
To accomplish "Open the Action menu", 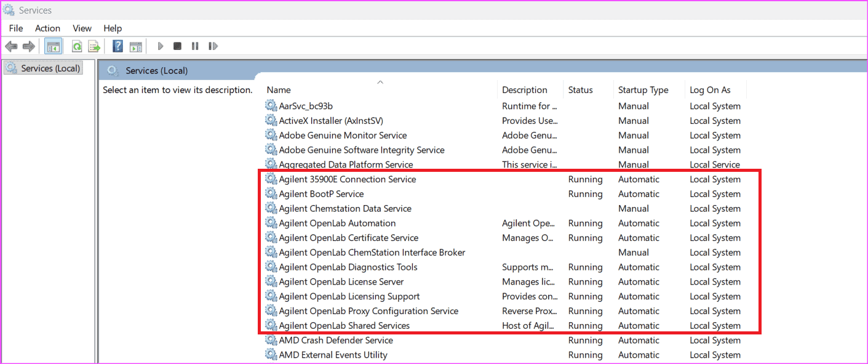I will 47,28.
